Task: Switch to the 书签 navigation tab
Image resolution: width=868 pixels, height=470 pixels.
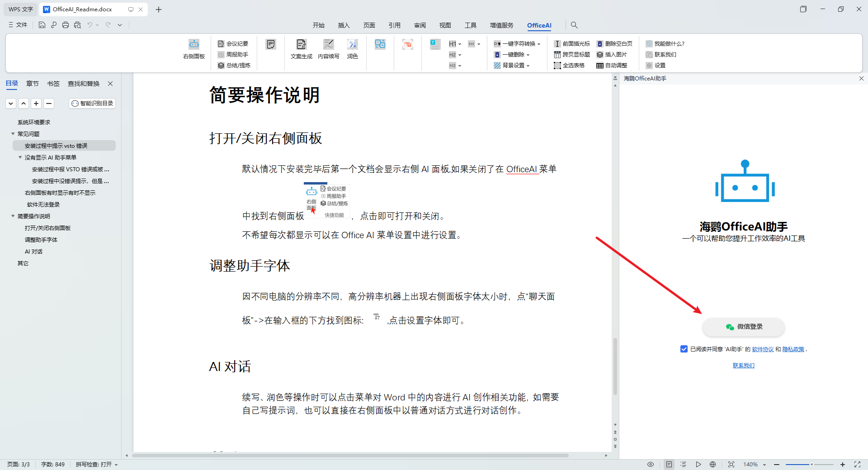Action: pos(53,84)
